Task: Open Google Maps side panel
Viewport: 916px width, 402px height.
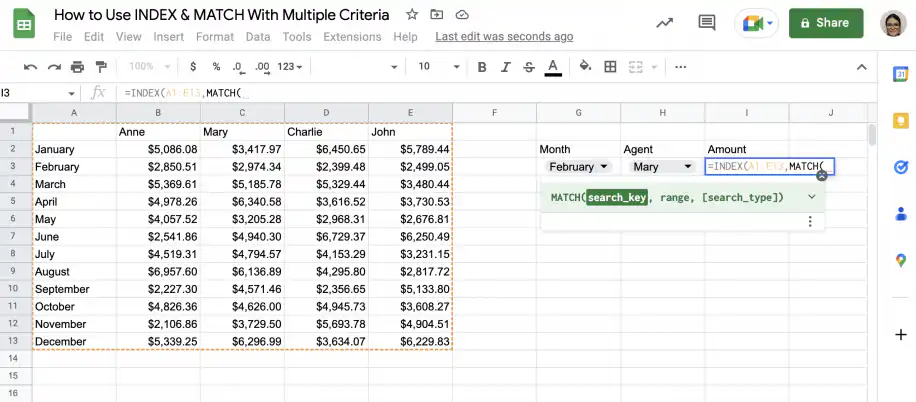Action: 900,261
